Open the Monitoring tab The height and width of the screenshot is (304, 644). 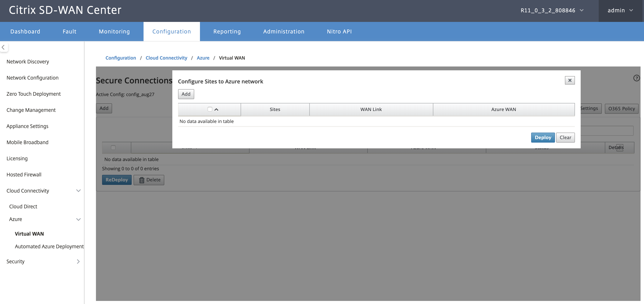pos(114,31)
